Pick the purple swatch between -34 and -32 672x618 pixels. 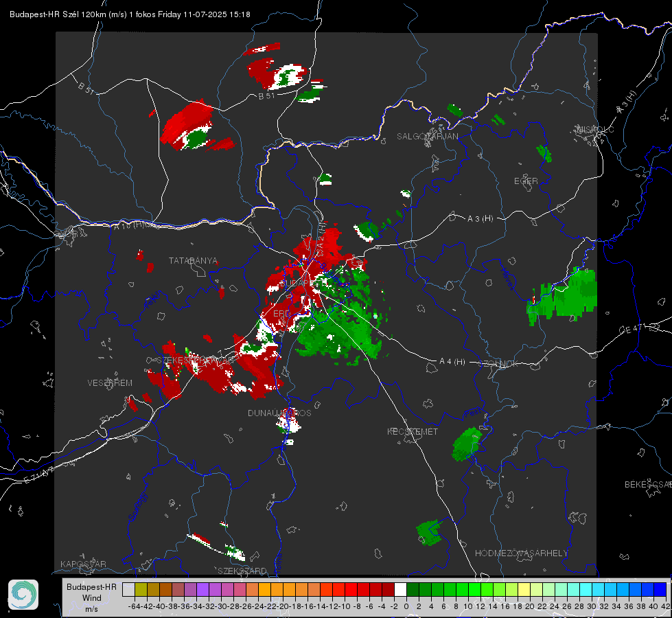pyautogui.click(x=202, y=589)
